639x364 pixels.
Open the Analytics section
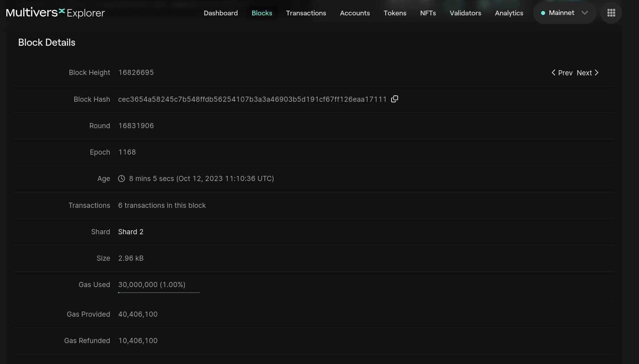[509, 13]
